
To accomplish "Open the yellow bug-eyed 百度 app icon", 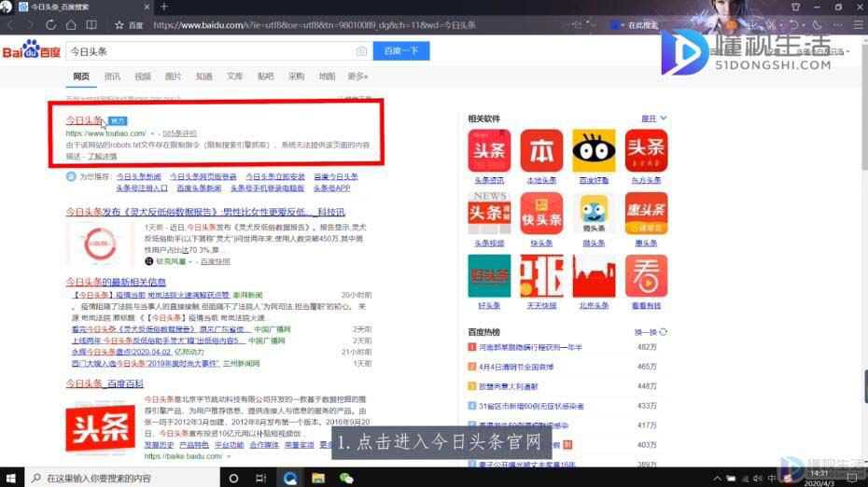I will (x=594, y=150).
